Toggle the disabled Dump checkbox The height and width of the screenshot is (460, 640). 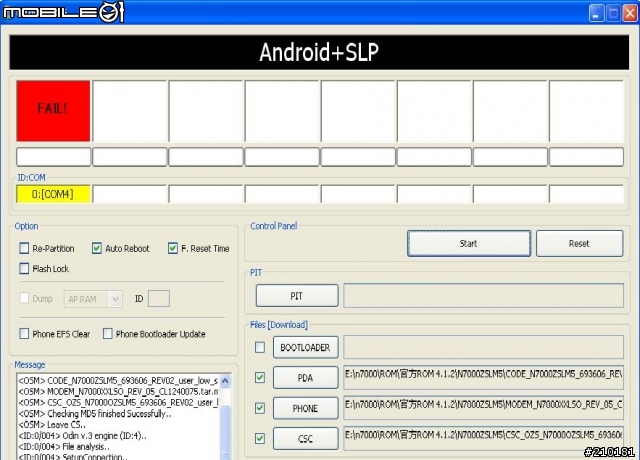24,298
